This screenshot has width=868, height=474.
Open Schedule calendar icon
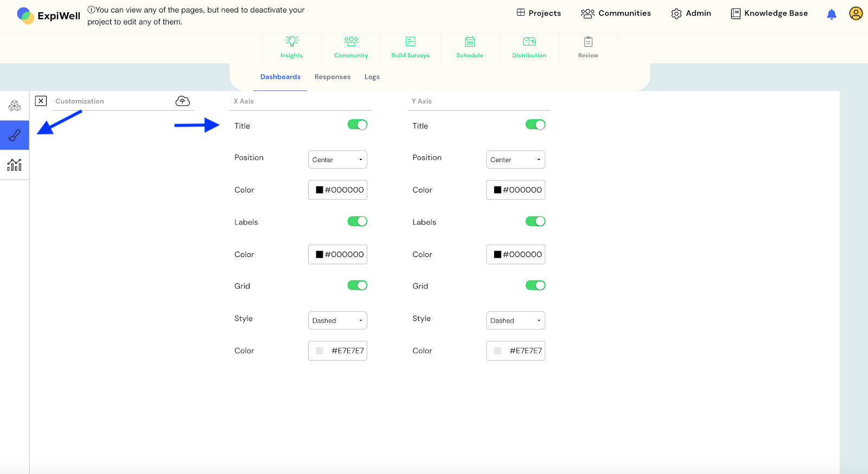pos(470,41)
